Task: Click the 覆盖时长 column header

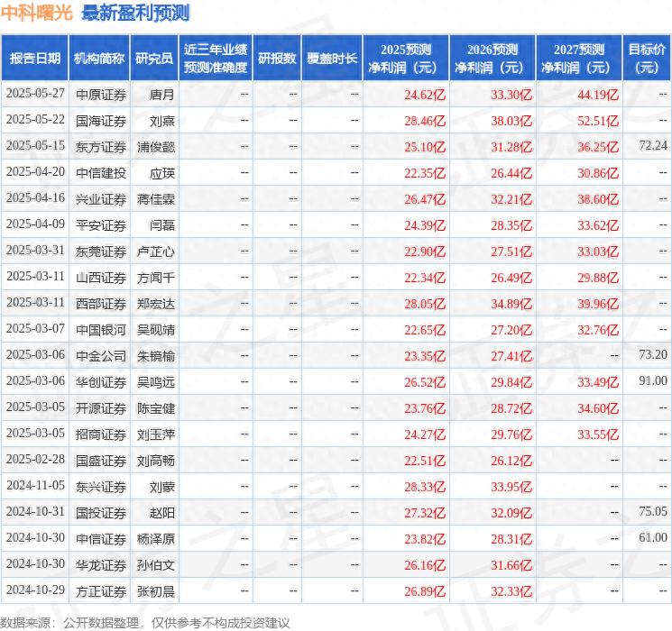Action: pos(332,59)
